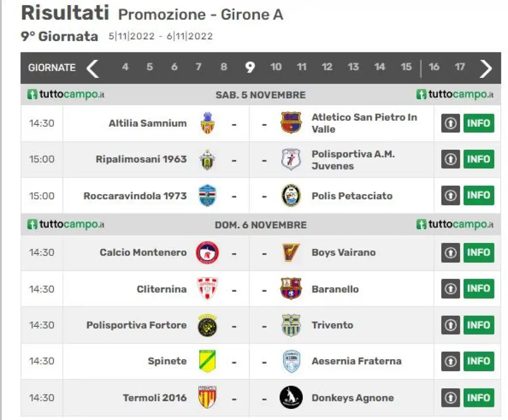Click the Donkeys Agnone black logo
This screenshot has height=420, width=508.
(291, 397)
